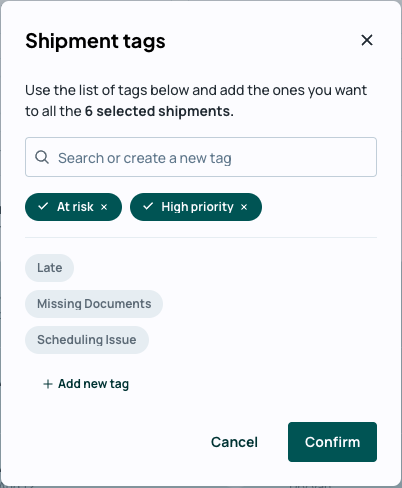Image resolution: width=402 pixels, height=488 pixels.
Task: Cancel the tag changes
Action: point(234,442)
